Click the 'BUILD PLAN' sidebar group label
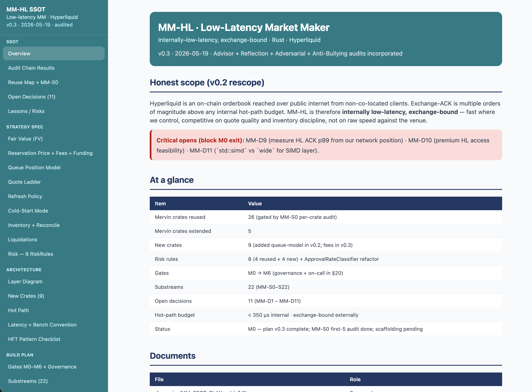532x392 pixels. 20,355
